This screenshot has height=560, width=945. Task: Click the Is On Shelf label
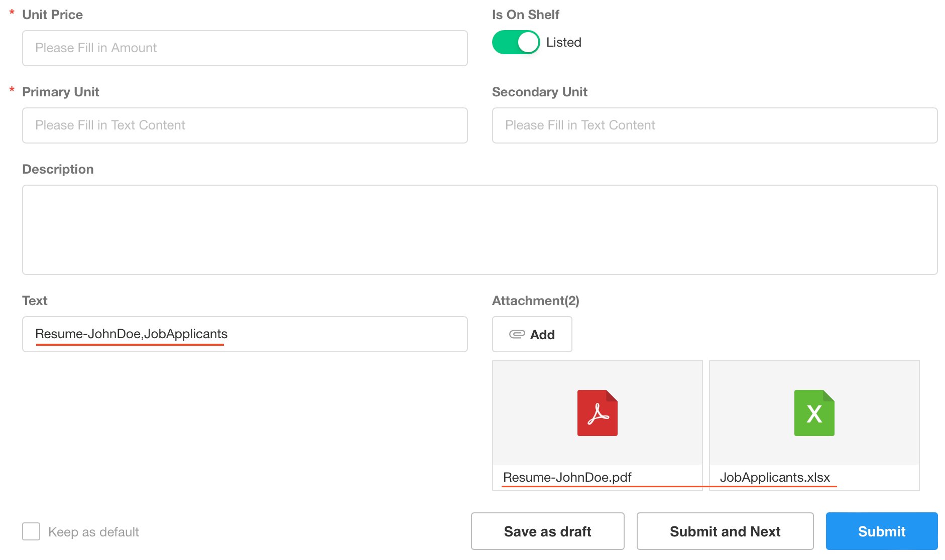[525, 15]
